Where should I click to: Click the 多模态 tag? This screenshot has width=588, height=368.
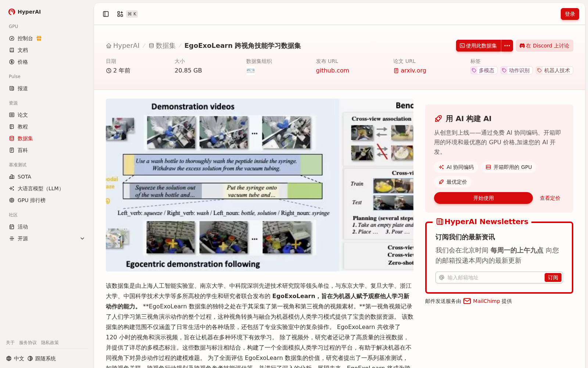click(x=484, y=70)
